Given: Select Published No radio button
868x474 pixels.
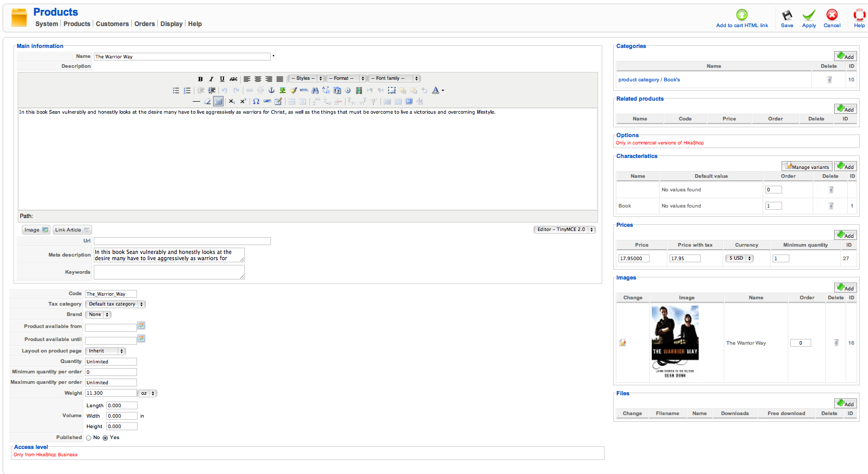Looking at the screenshot, I should pos(89,438).
